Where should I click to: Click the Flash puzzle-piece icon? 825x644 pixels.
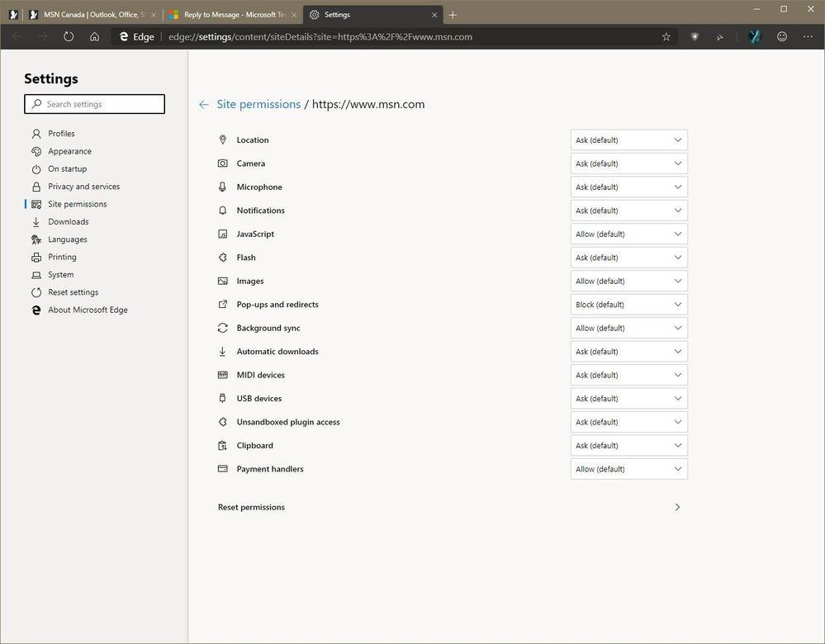[223, 258]
